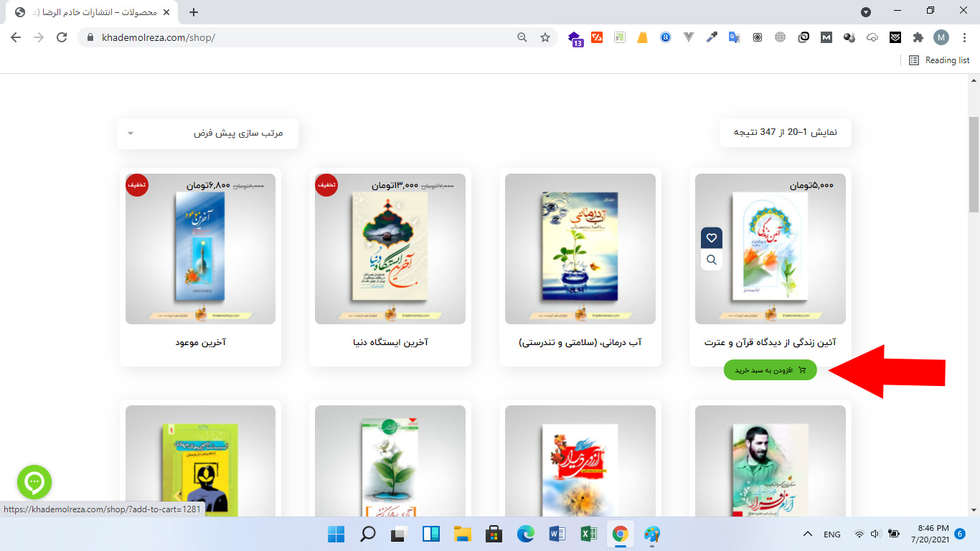Open the Google Translate extension icon
The height and width of the screenshot is (551, 980).
point(734,37)
